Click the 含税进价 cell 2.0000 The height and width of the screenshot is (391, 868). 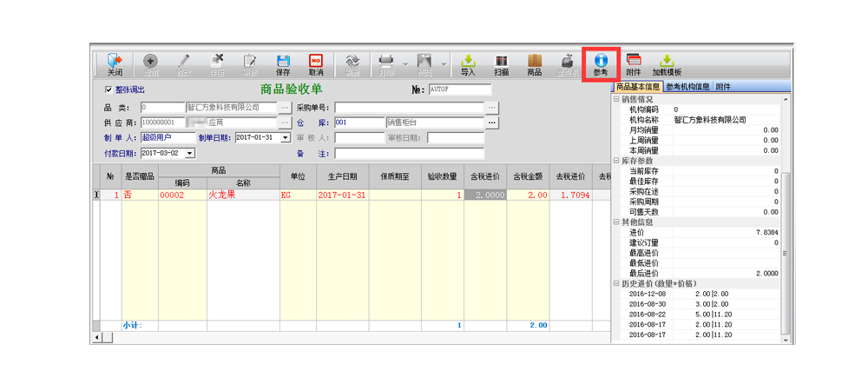tap(485, 195)
